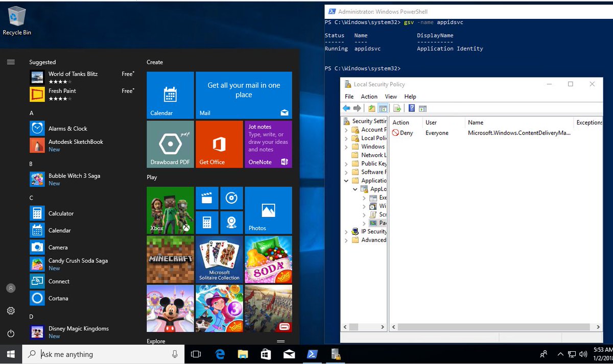Image resolution: width=613 pixels, height=364 pixels.
Task: Click the Back arrow in Local Security Policy toolbar
Action: tap(346, 108)
